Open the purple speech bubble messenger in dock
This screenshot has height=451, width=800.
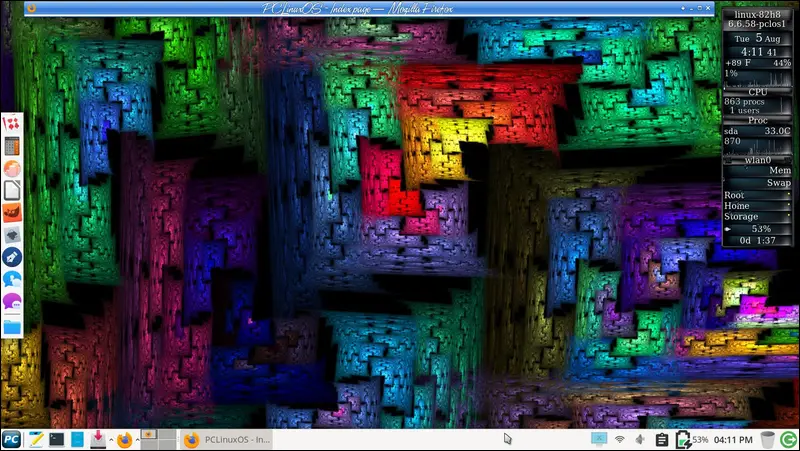pos(12,301)
